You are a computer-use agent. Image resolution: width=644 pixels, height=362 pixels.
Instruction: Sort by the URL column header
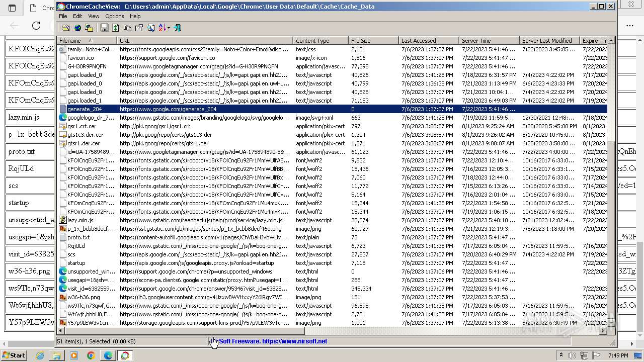coord(205,41)
